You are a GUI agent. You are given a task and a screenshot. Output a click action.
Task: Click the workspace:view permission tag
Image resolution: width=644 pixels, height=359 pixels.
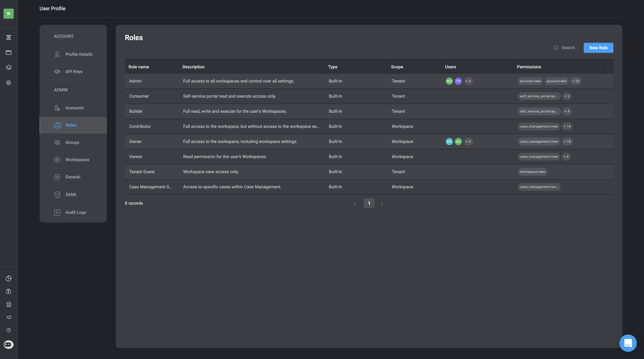(532, 172)
